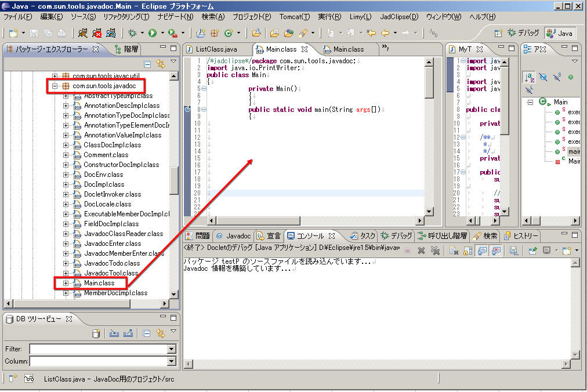This screenshot has width=587, height=392.
Task: Toggle Link with Editor in Package Explorer
Action: click(x=161, y=64)
